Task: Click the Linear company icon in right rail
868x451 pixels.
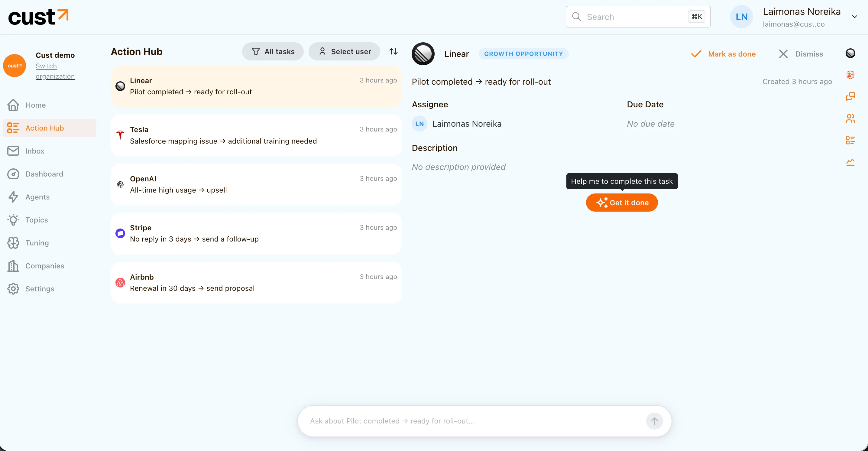Action: pyautogui.click(x=850, y=53)
